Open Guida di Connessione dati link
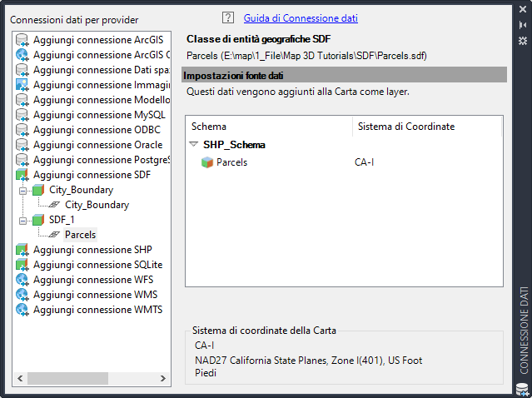Viewport: 532px width, 398px height. (x=301, y=18)
